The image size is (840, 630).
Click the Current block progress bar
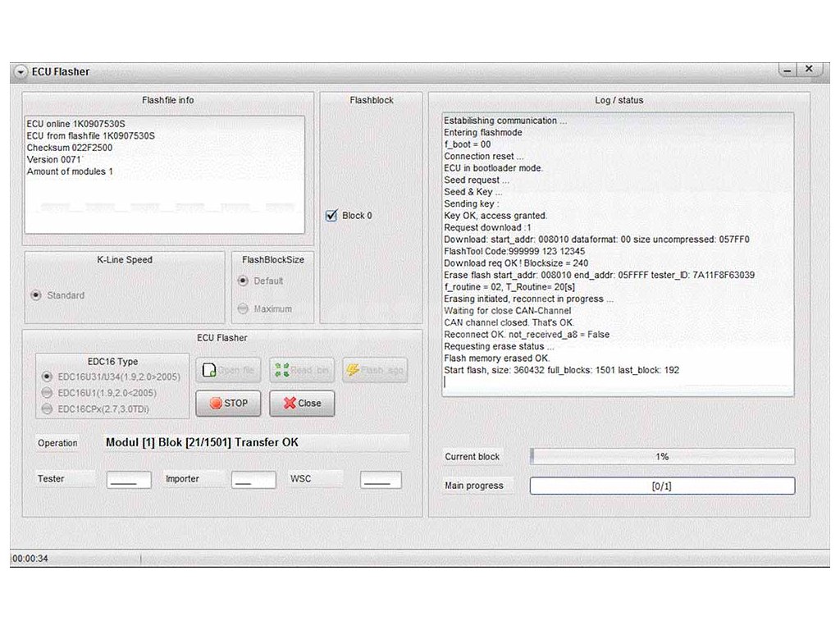click(x=662, y=456)
